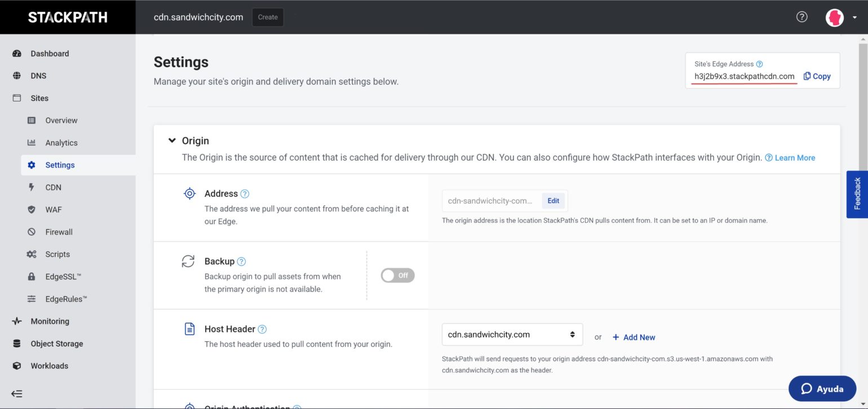Click the Site's Edge Address help icon

click(x=759, y=64)
